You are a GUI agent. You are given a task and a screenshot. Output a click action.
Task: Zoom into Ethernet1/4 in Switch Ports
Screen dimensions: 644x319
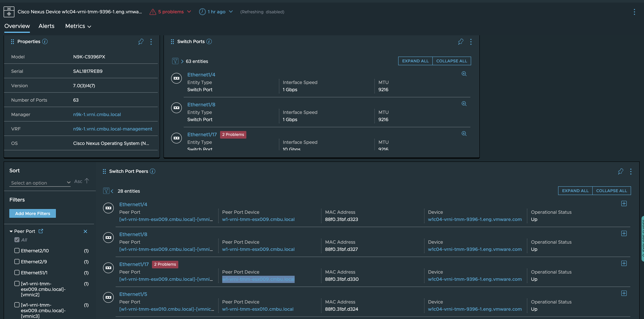coord(464,74)
